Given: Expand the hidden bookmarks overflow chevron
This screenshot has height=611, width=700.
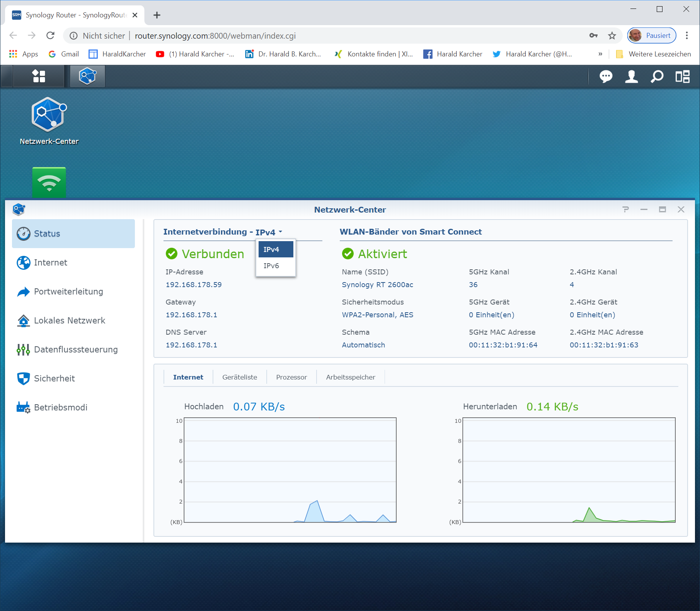Looking at the screenshot, I should click(x=600, y=54).
